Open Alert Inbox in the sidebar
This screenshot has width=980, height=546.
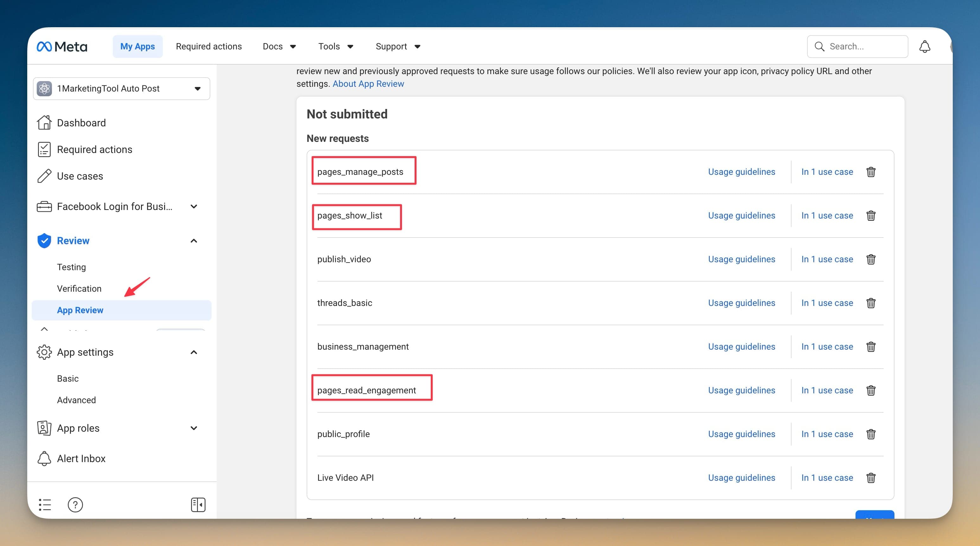click(x=81, y=459)
